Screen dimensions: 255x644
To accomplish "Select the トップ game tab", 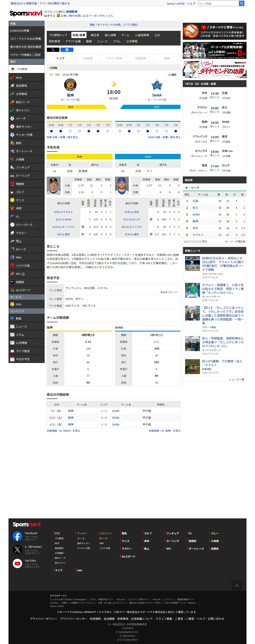I will [60, 58].
